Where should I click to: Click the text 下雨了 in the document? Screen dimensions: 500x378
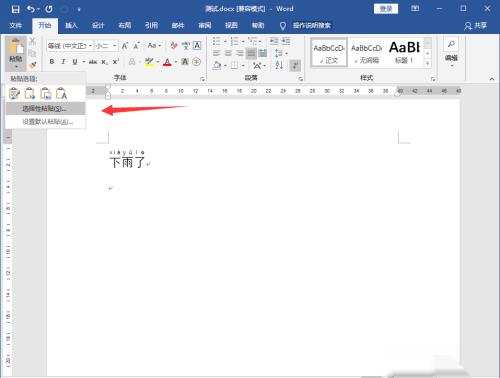pyautogui.click(x=128, y=163)
